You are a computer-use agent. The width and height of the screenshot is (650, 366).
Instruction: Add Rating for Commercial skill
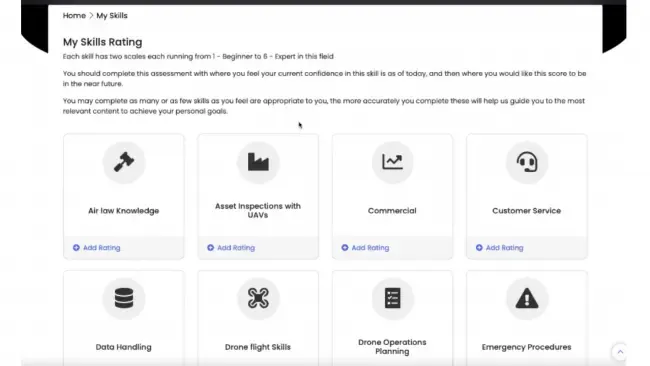click(x=365, y=247)
